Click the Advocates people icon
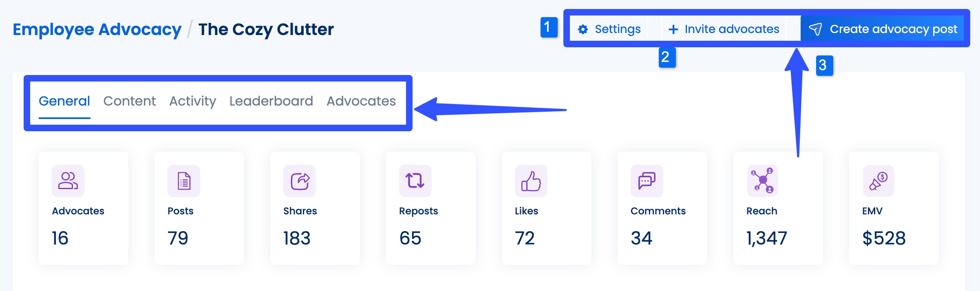This screenshot has height=291, width=980. (x=68, y=181)
